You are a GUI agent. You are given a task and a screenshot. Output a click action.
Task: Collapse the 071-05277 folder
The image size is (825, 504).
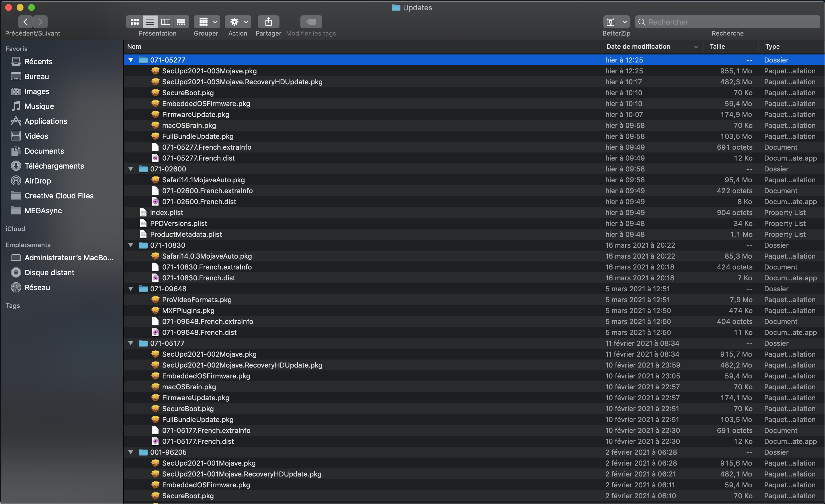tap(131, 60)
